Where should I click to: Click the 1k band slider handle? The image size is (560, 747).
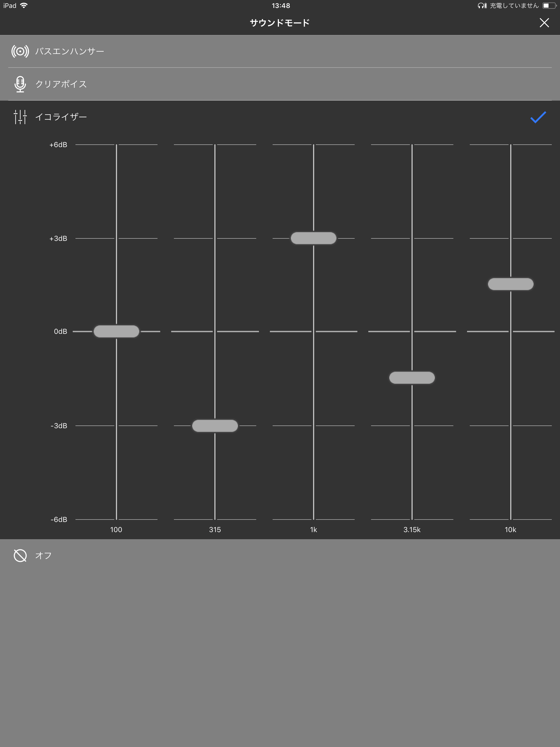pos(313,238)
